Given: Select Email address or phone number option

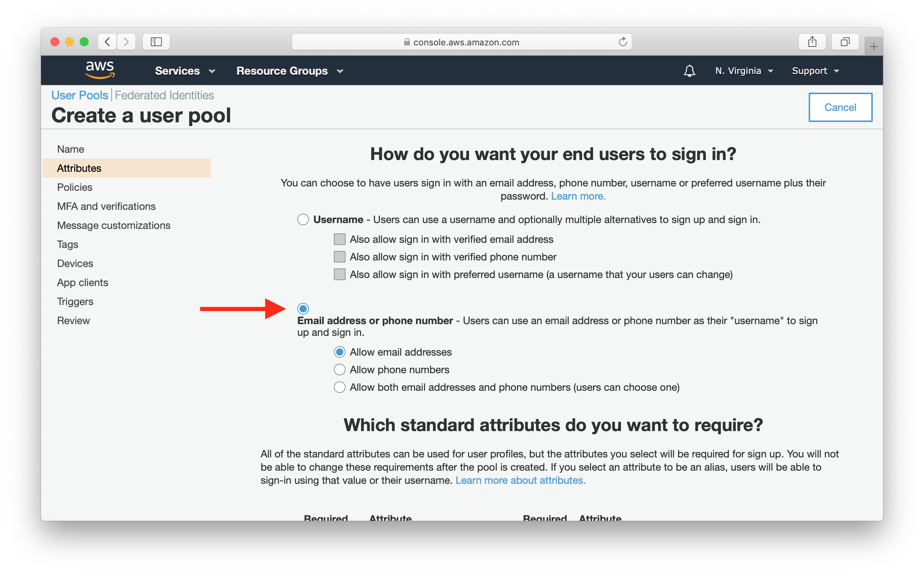Looking at the screenshot, I should pos(304,307).
